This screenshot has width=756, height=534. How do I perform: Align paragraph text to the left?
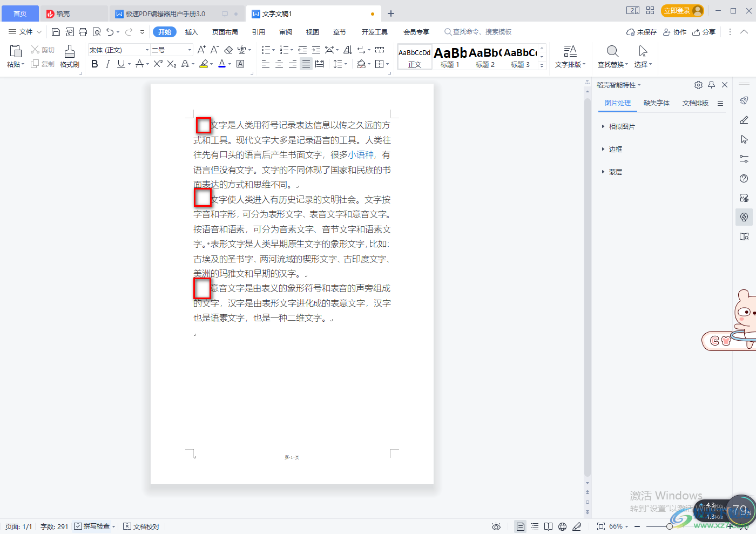click(266, 64)
